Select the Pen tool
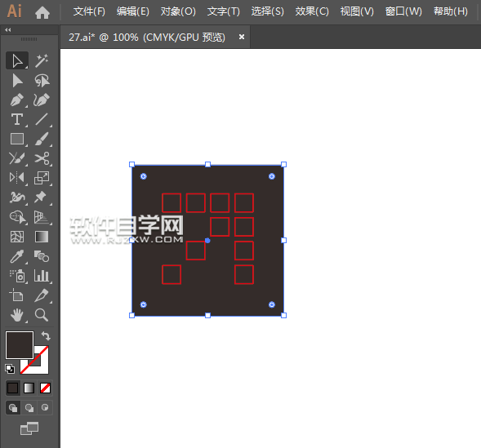The height and width of the screenshot is (448, 481). (x=17, y=100)
